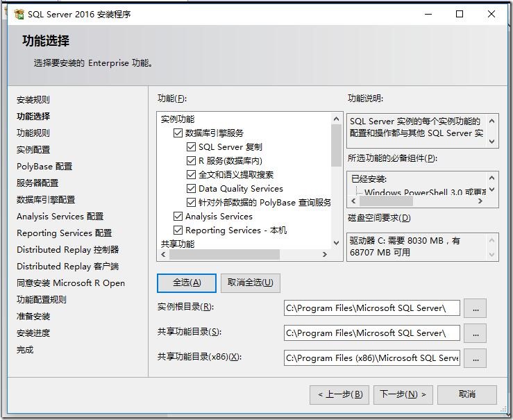Click 取消全选(U) button
Image resolution: width=513 pixels, height=420 pixels.
tap(251, 283)
